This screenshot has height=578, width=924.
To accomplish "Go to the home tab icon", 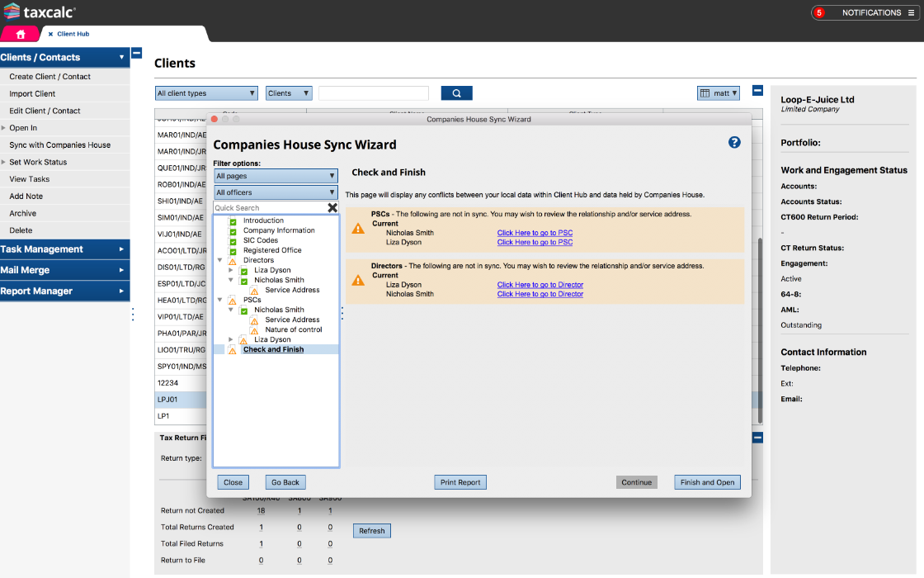I will pyautogui.click(x=21, y=34).
